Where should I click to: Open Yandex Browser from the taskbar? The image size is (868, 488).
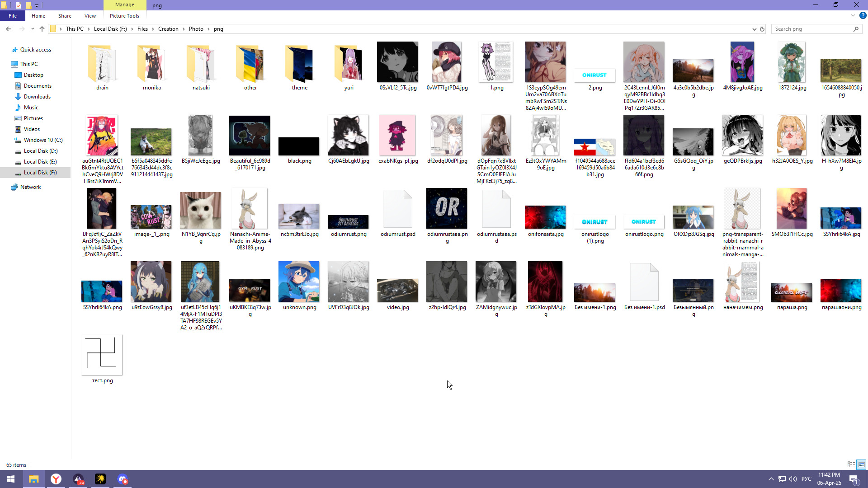(56, 479)
